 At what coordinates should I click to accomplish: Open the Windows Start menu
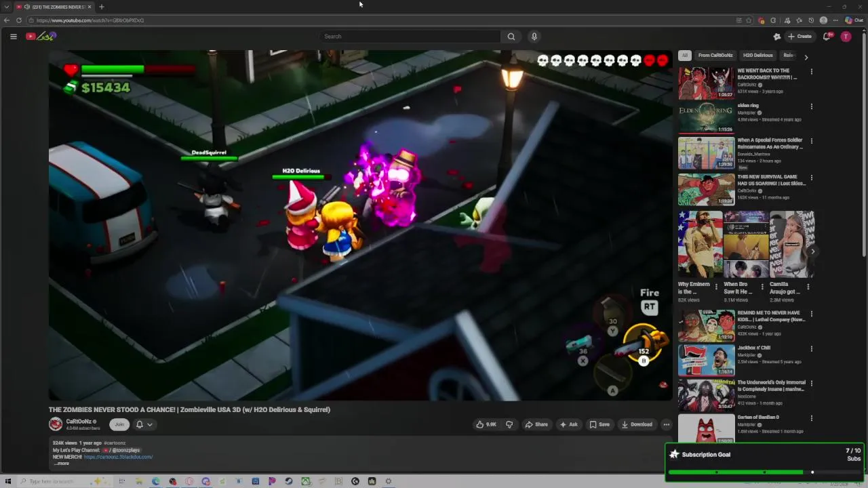click(8, 481)
